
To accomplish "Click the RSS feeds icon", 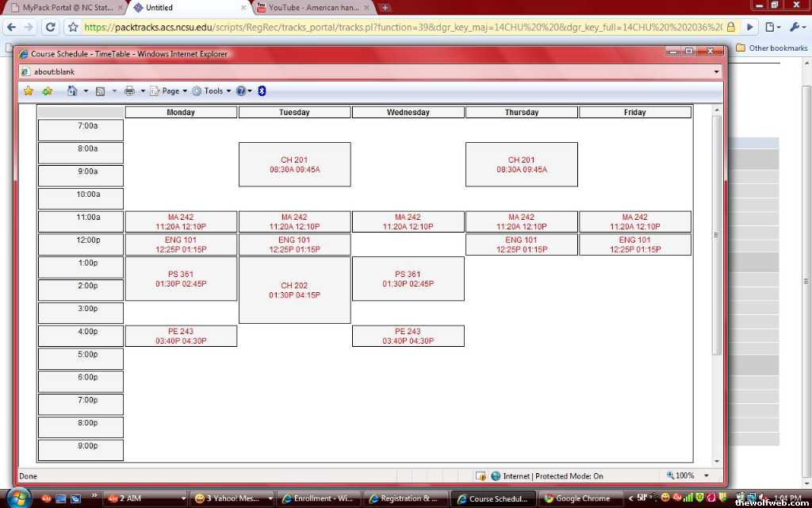I will (x=101, y=91).
